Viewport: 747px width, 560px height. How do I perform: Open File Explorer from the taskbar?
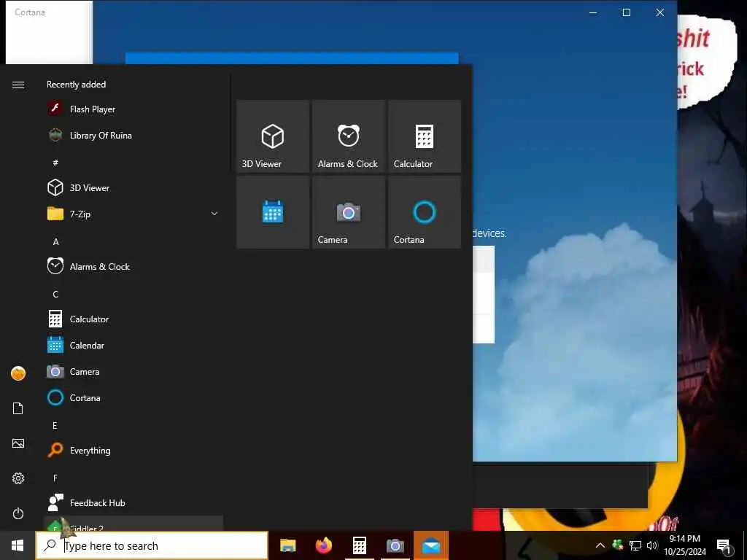pyautogui.click(x=287, y=545)
